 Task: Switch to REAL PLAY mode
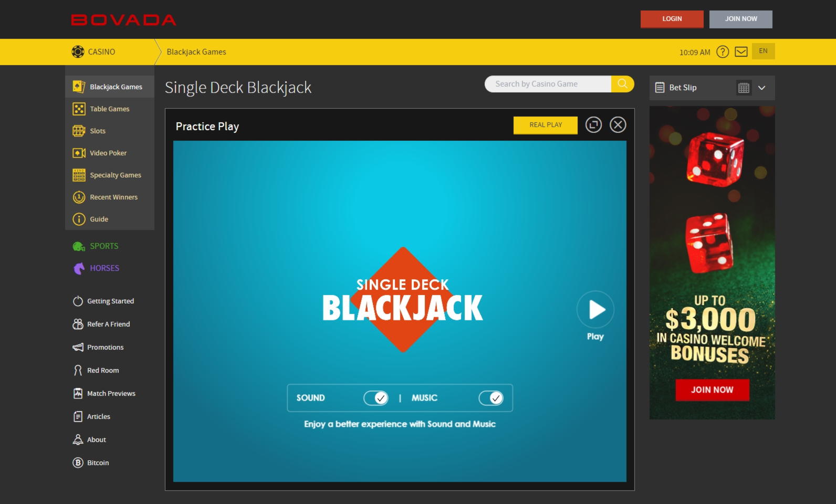(x=546, y=125)
